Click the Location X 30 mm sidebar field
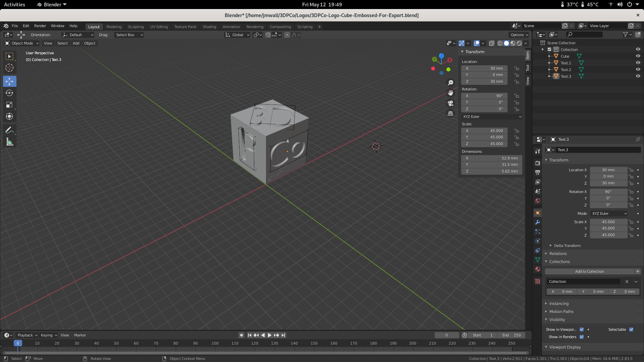 484,68
